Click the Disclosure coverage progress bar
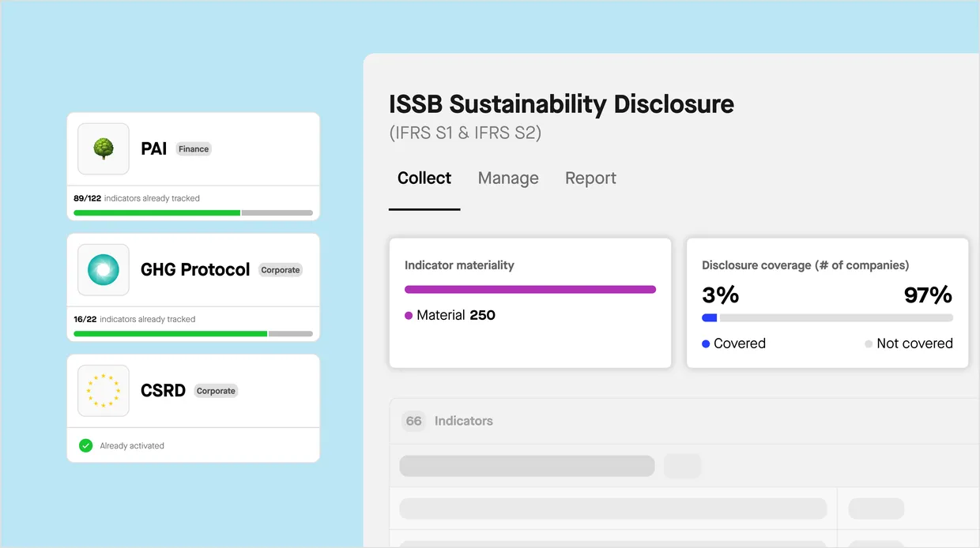 click(x=827, y=317)
